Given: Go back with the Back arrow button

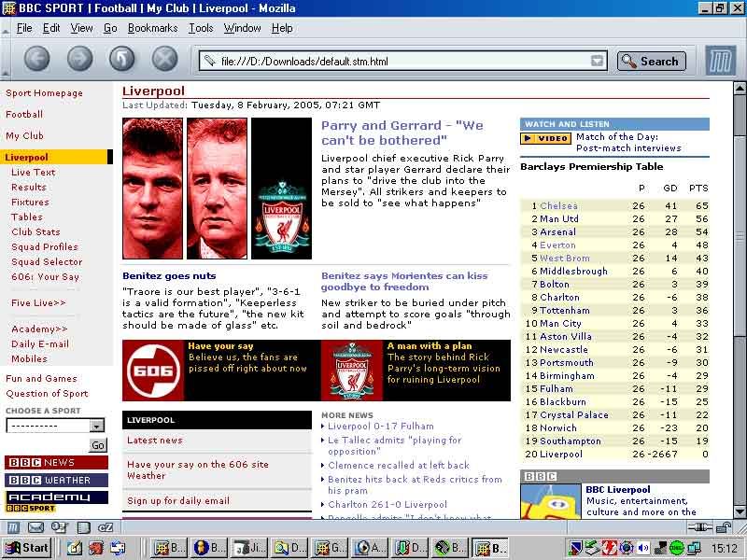Looking at the screenshot, I should click(36, 60).
